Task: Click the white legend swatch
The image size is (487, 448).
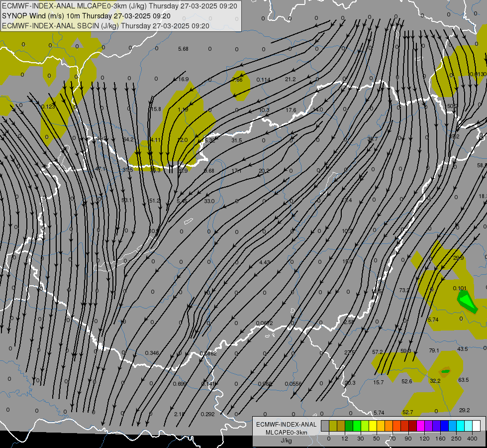Action: pos(477,426)
